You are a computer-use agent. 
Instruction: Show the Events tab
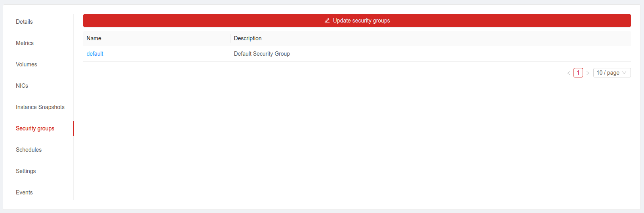(24, 192)
